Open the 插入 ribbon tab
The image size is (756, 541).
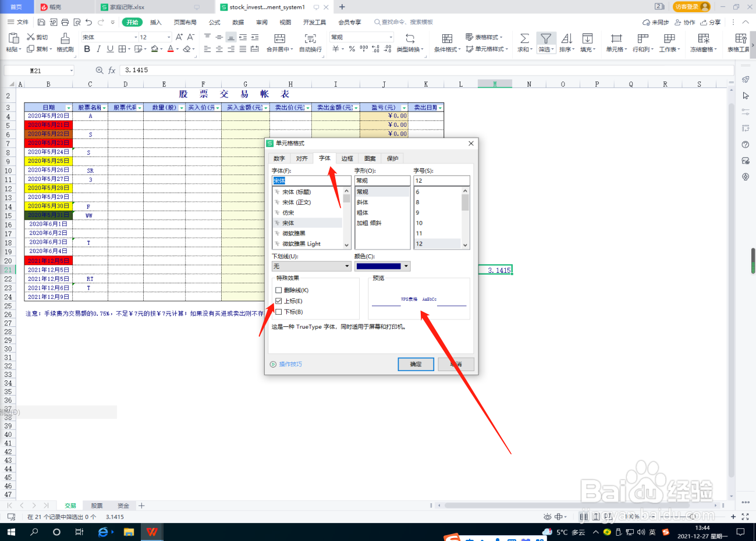coord(156,22)
